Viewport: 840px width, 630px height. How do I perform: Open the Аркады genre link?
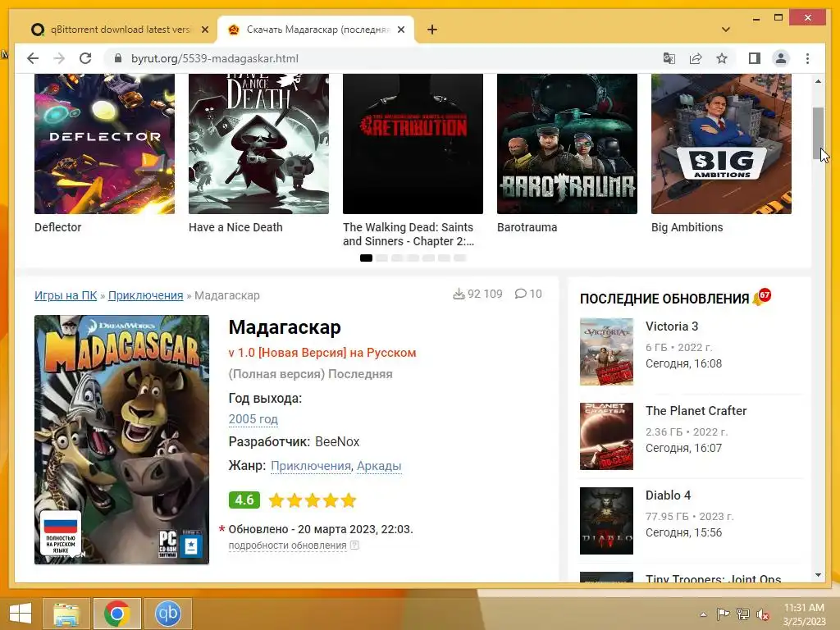click(379, 466)
